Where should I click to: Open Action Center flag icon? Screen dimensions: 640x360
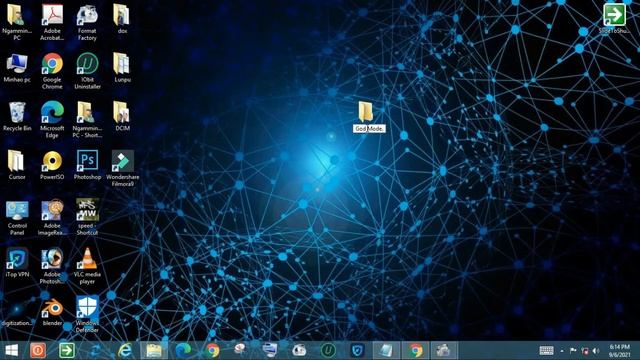pyautogui.click(x=573, y=351)
